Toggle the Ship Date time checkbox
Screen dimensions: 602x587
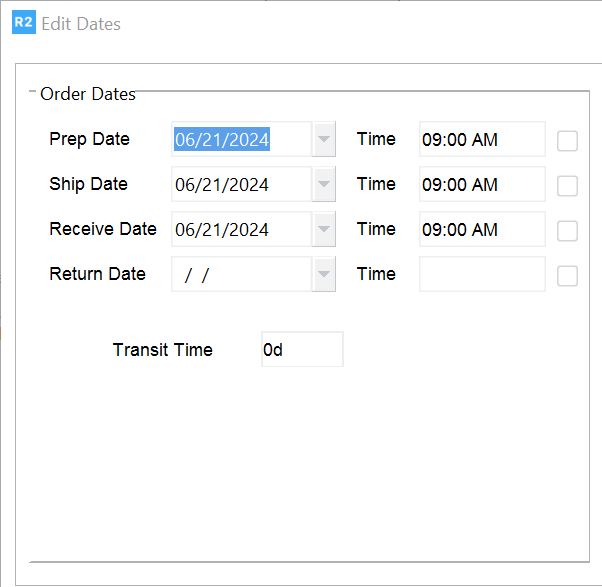point(567,186)
